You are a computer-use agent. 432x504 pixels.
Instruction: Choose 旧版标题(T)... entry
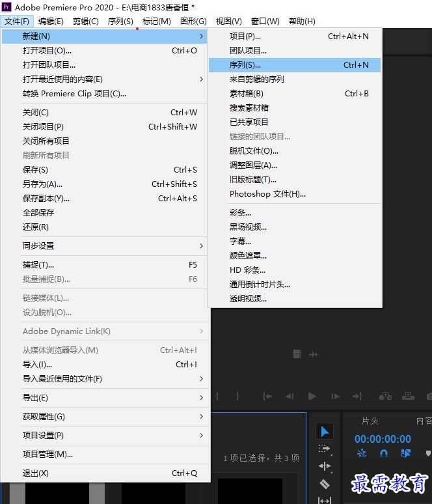coord(295,179)
